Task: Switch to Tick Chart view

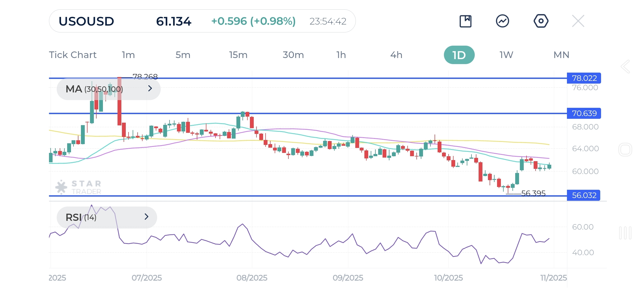Action: click(x=73, y=55)
